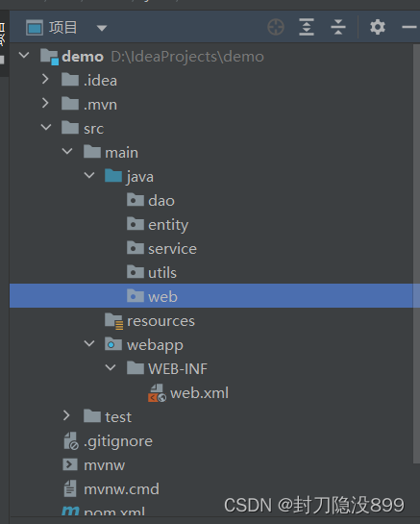Select the .idea label
The width and height of the screenshot is (420, 524).
(x=100, y=81)
